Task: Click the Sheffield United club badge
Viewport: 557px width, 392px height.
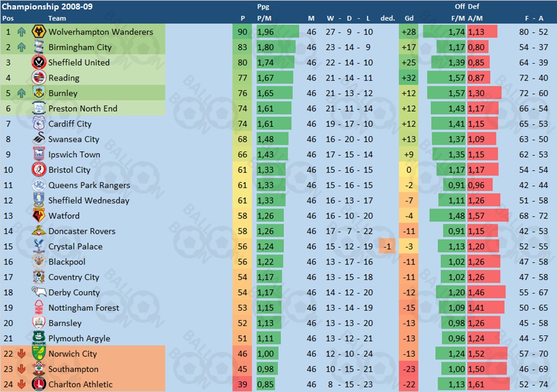Action: (39, 63)
